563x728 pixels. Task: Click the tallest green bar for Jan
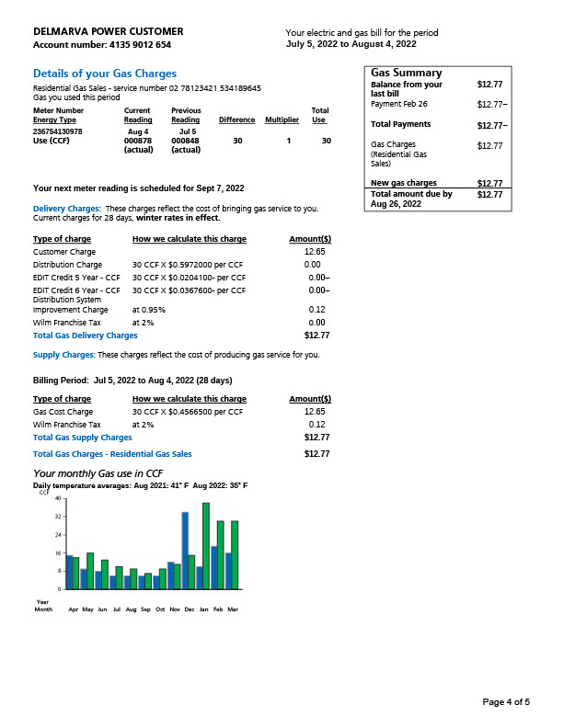coord(206,545)
